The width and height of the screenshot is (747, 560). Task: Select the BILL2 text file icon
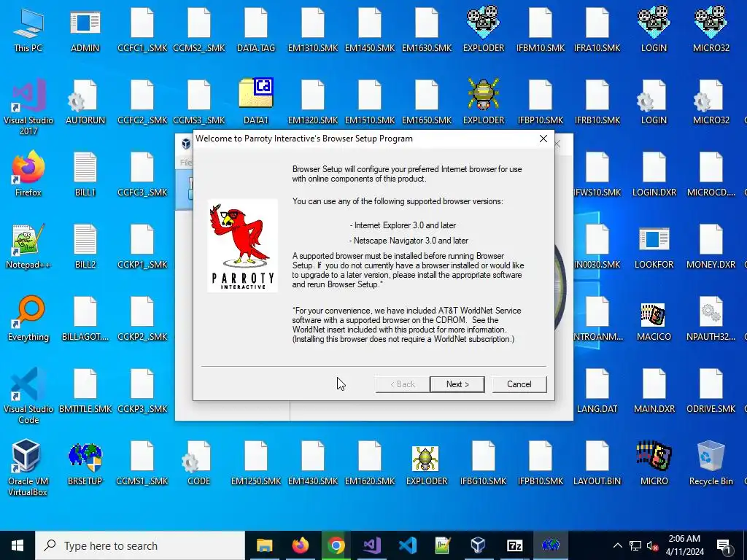pyautogui.click(x=85, y=246)
